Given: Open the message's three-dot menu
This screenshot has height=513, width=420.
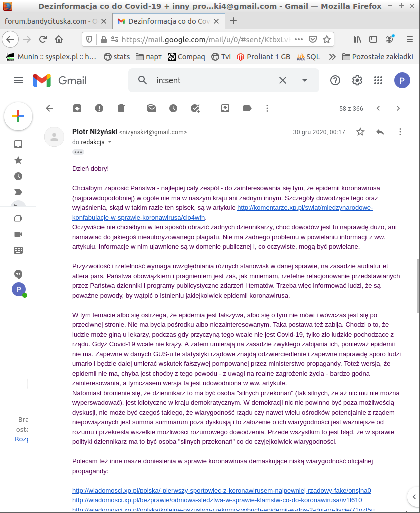Looking at the screenshot, I should point(400,132).
